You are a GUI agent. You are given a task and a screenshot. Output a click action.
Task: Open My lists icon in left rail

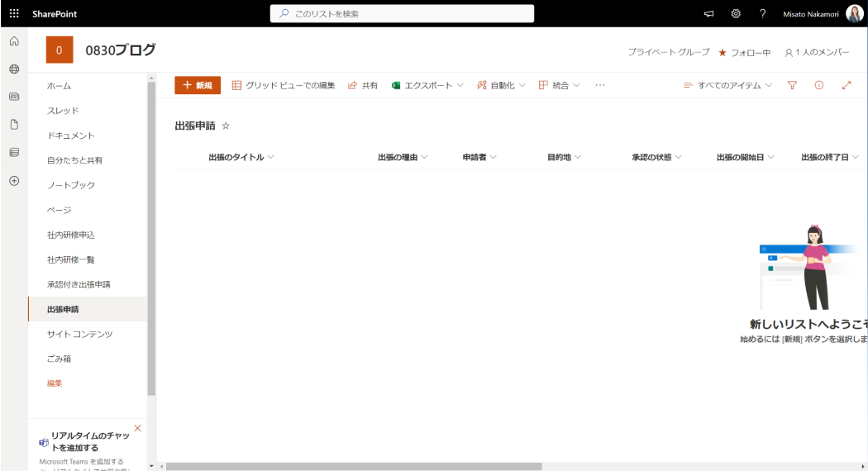click(x=14, y=152)
